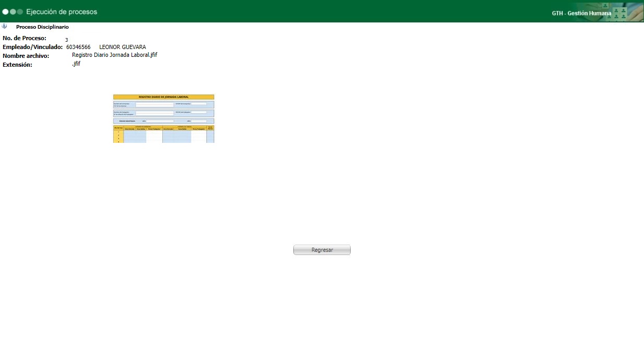644x364 pixels.
Task: Select process number value '3'
Action: point(67,40)
